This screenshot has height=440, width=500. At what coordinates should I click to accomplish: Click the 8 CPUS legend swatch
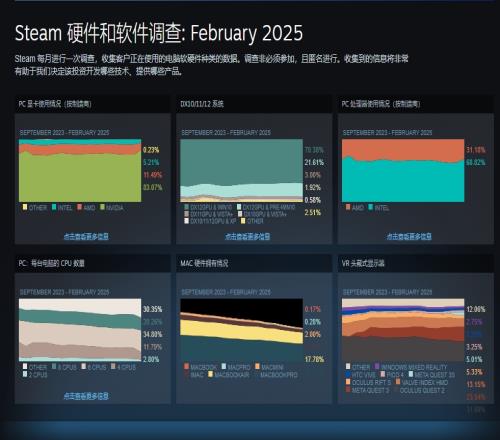(54, 366)
